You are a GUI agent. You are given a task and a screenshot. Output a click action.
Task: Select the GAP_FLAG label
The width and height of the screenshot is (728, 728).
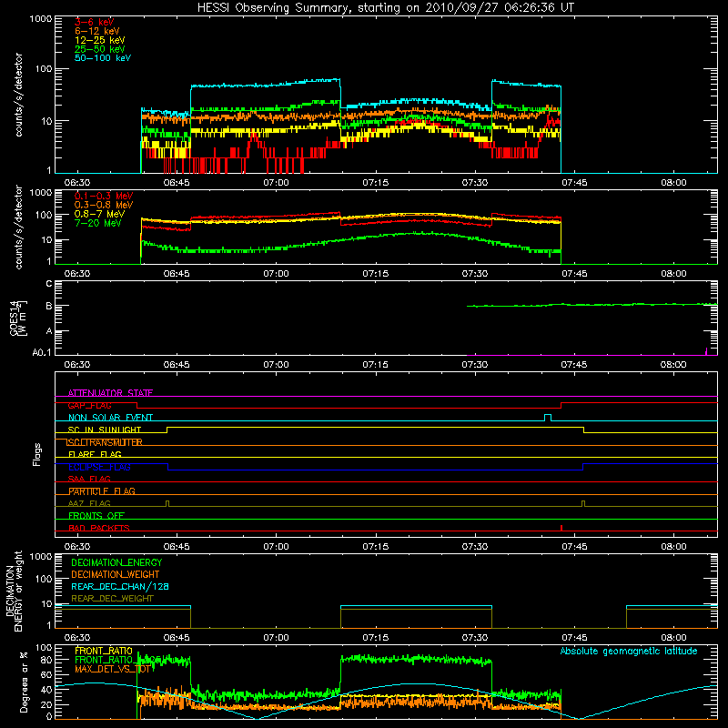[89, 405]
